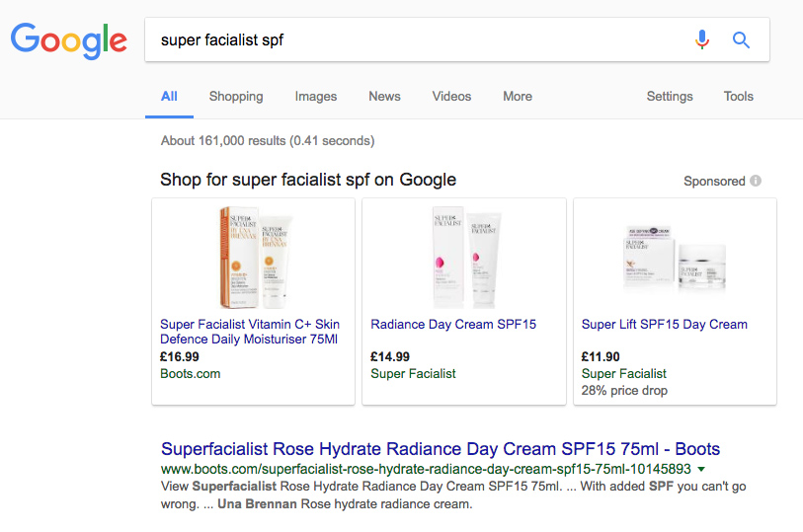Click the Sponsored info icon
Screen dimensions: 803x532
[x=756, y=181]
